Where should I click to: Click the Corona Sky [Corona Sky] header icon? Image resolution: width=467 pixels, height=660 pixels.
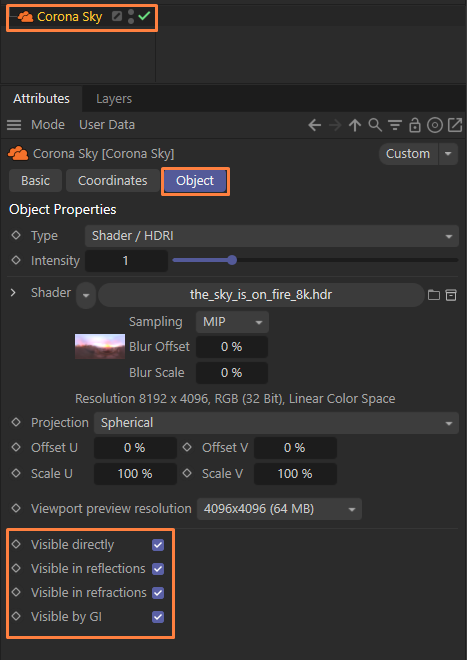coord(18,154)
